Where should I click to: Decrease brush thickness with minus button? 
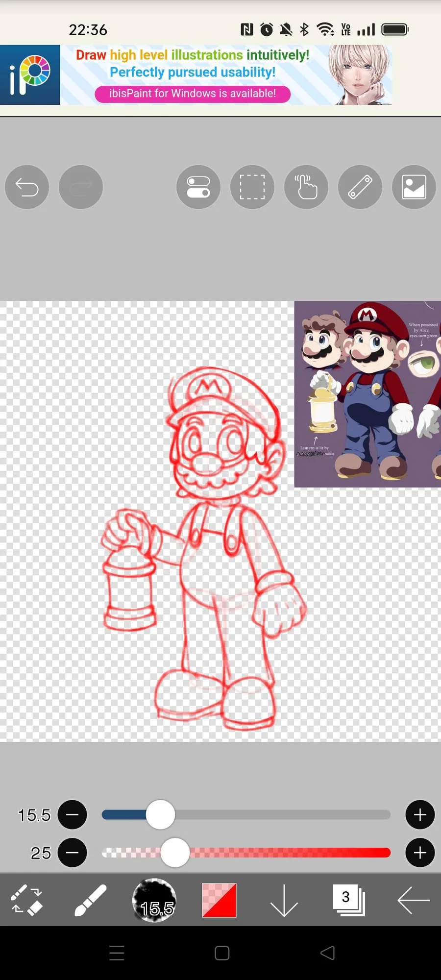click(x=73, y=814)
